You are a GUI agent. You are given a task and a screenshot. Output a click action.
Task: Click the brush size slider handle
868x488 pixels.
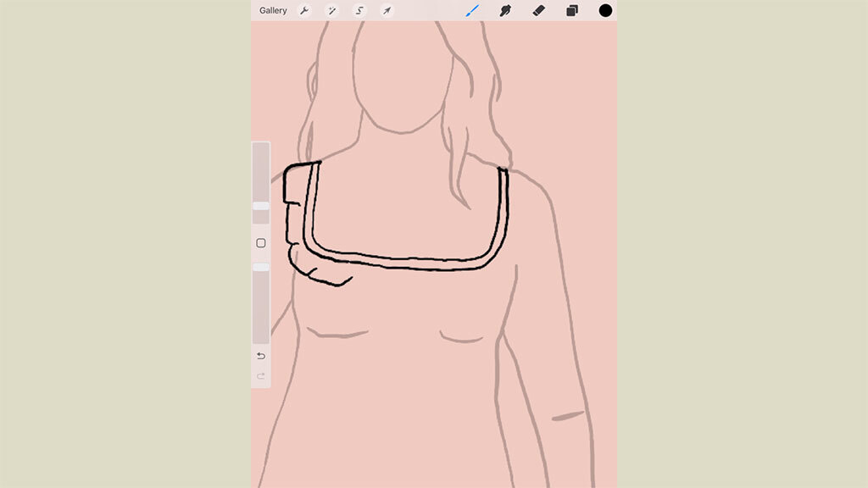pos(261,206)
